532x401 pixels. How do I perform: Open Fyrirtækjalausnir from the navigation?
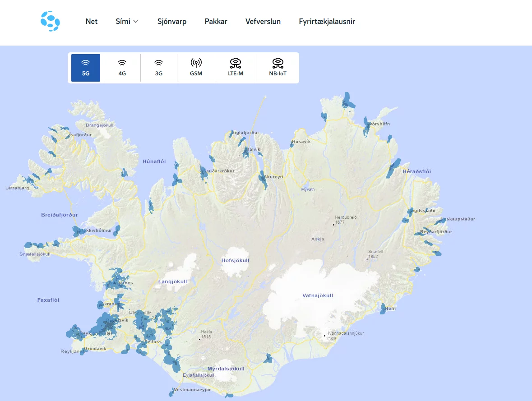pyautogui.click(x=326, y=21)
